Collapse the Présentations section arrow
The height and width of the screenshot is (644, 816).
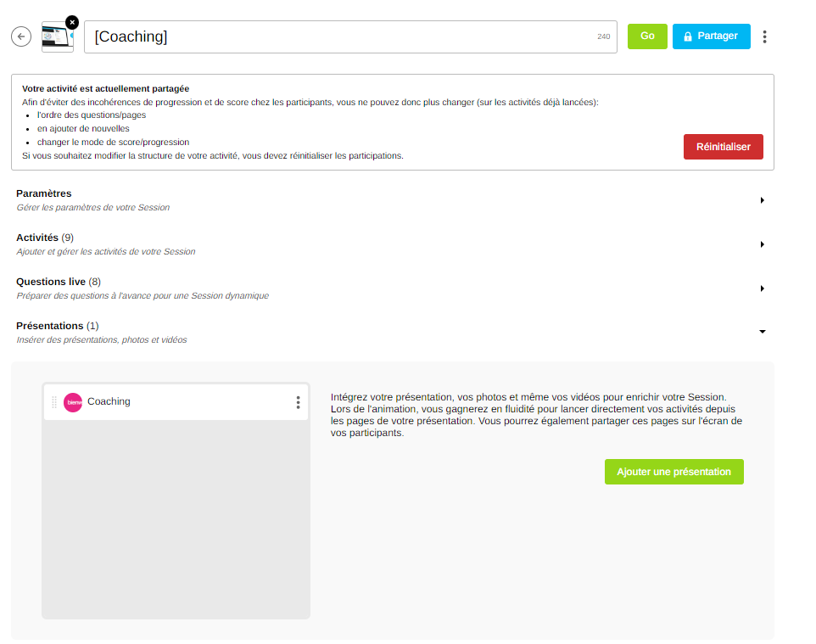click(x=762, y=332)
